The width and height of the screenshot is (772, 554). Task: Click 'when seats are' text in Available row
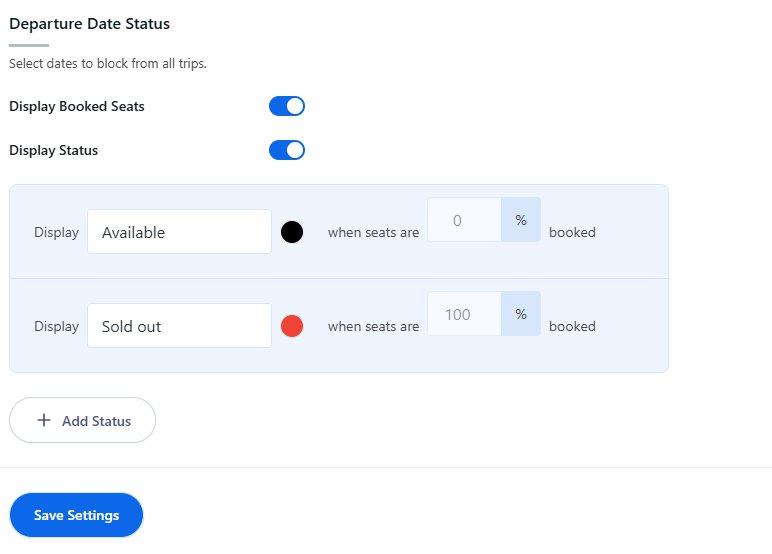tap(373, 232)
